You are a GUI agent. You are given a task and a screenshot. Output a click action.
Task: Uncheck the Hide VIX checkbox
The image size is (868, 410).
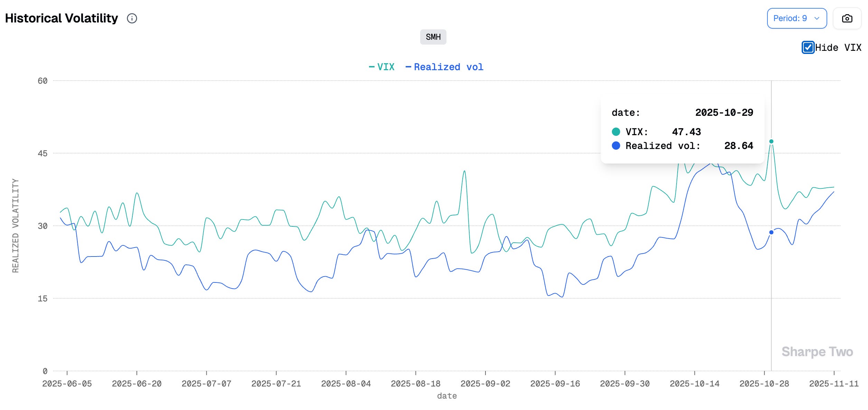point(808,47)
